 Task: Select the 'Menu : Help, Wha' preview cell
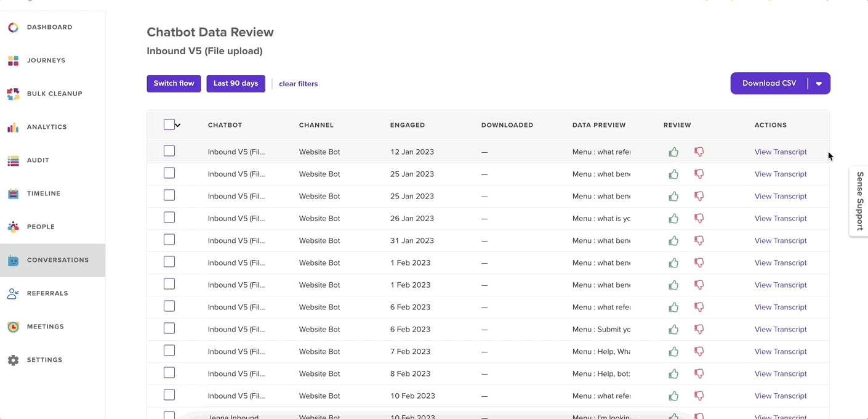coord(601,351)
